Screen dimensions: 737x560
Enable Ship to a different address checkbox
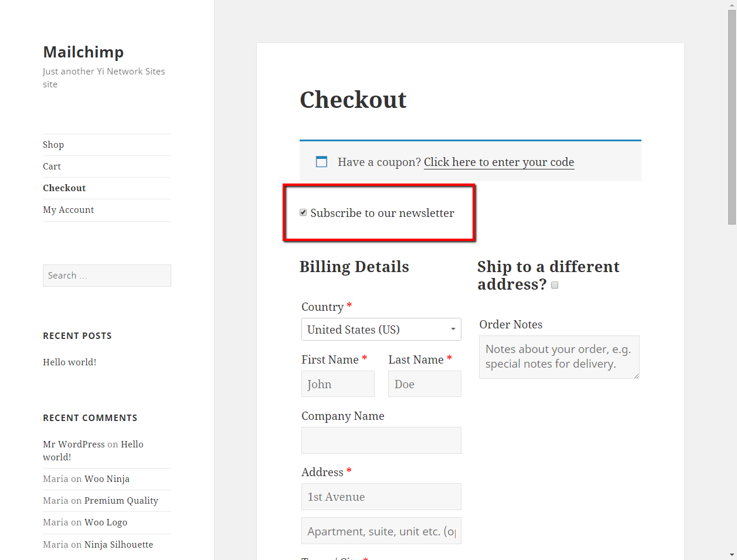point(555,286)
